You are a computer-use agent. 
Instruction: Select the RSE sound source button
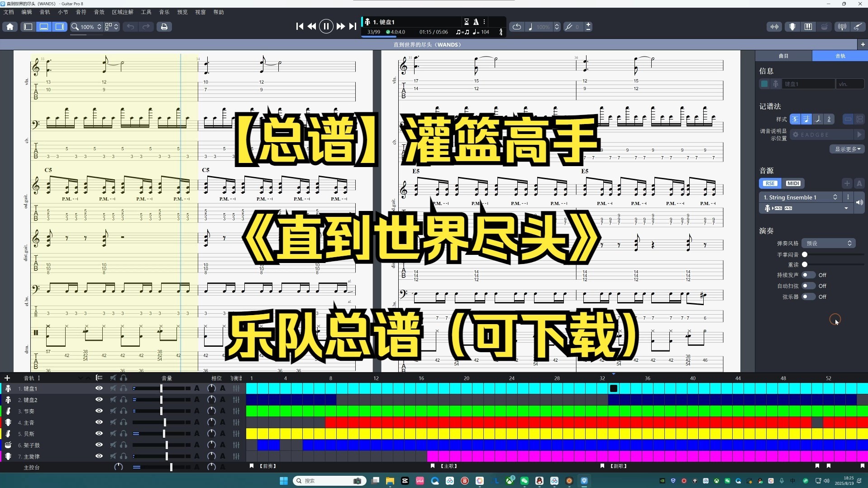(770, 183)
